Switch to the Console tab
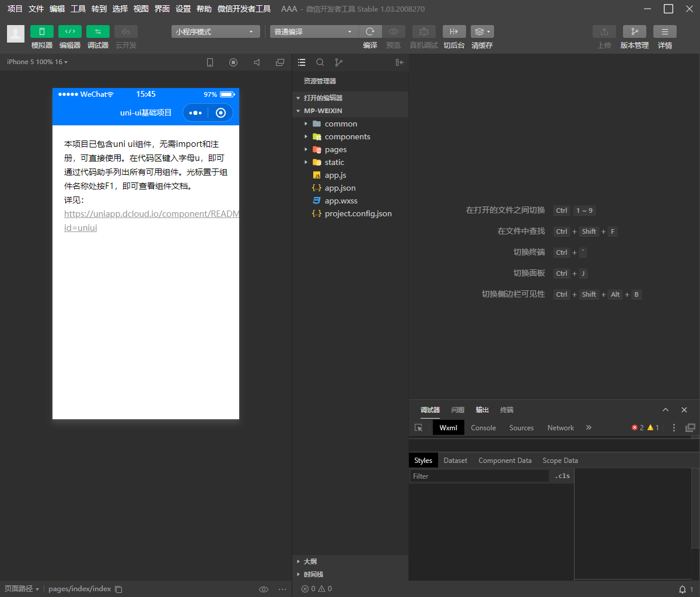 tap(484, 427)
